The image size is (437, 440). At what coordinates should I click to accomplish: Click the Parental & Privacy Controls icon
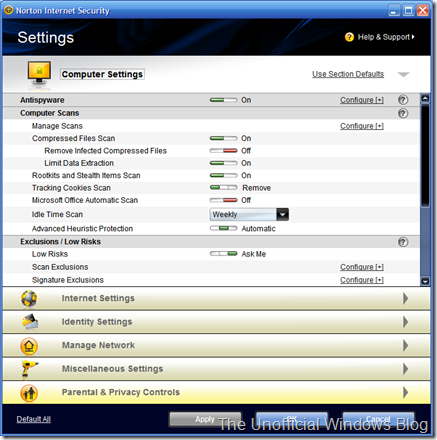[29, 393]
